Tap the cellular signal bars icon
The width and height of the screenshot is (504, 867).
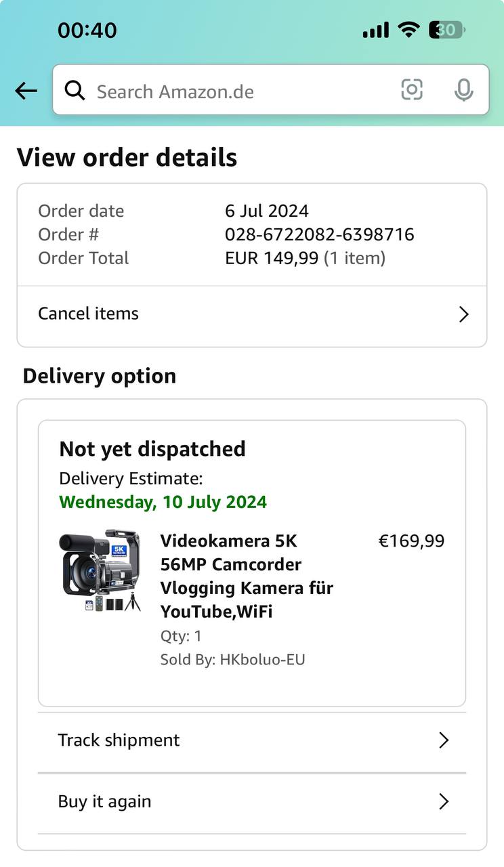pyautogui.click(x=375, y=30)
